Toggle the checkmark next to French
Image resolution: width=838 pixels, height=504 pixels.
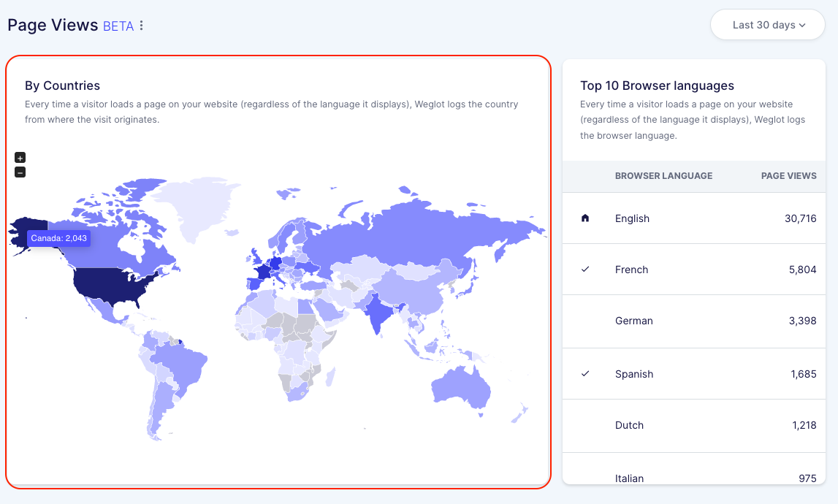(x=585, y=269)
